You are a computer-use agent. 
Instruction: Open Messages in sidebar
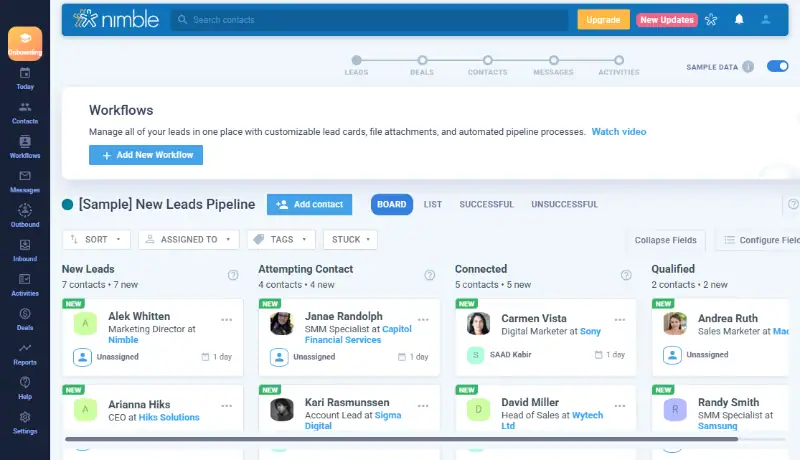click(x=25, y=182)
